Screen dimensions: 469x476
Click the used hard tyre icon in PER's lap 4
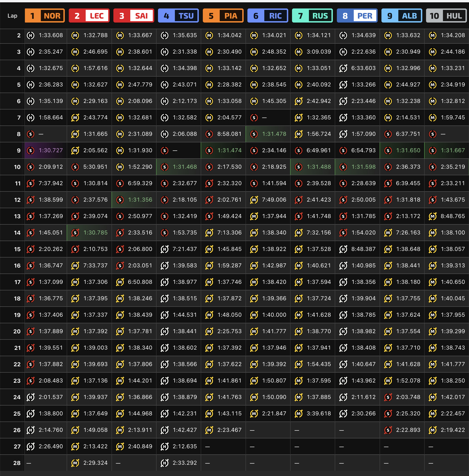[x=343, y=68]
